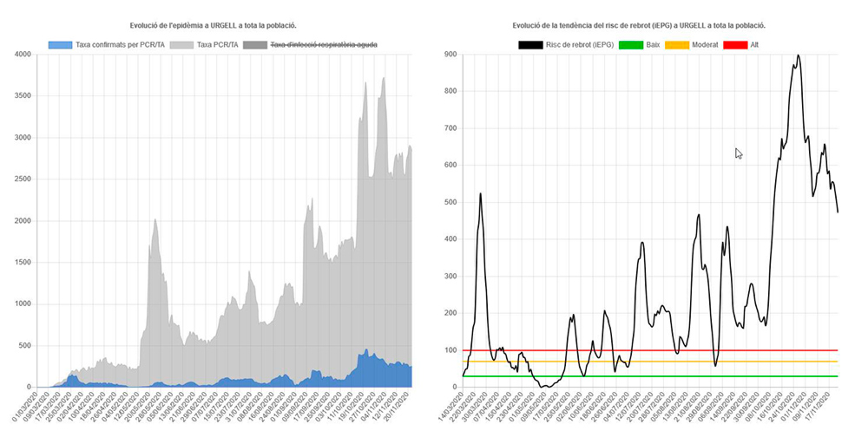Click the 900 label on the right chart axis

pos(450,55)
